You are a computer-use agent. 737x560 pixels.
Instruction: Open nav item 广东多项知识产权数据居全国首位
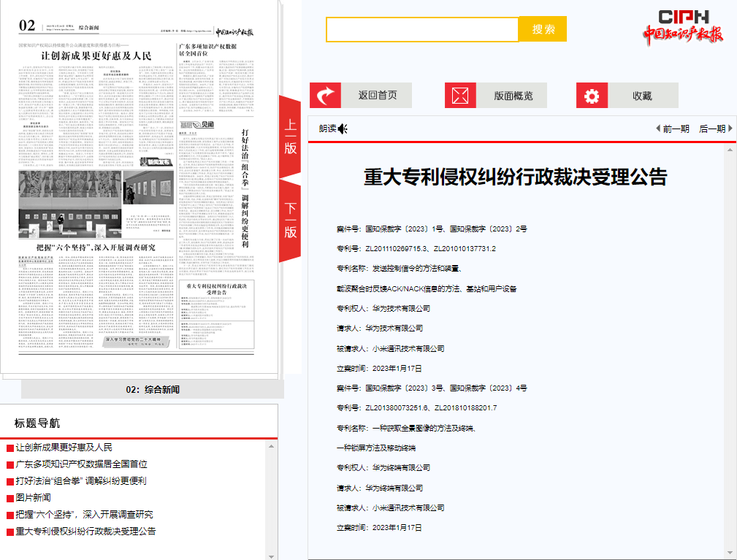coord(81,464)
